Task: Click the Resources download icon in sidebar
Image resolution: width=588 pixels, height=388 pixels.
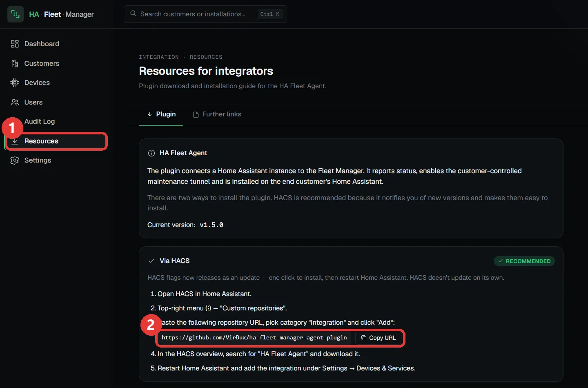Action: 15,141
